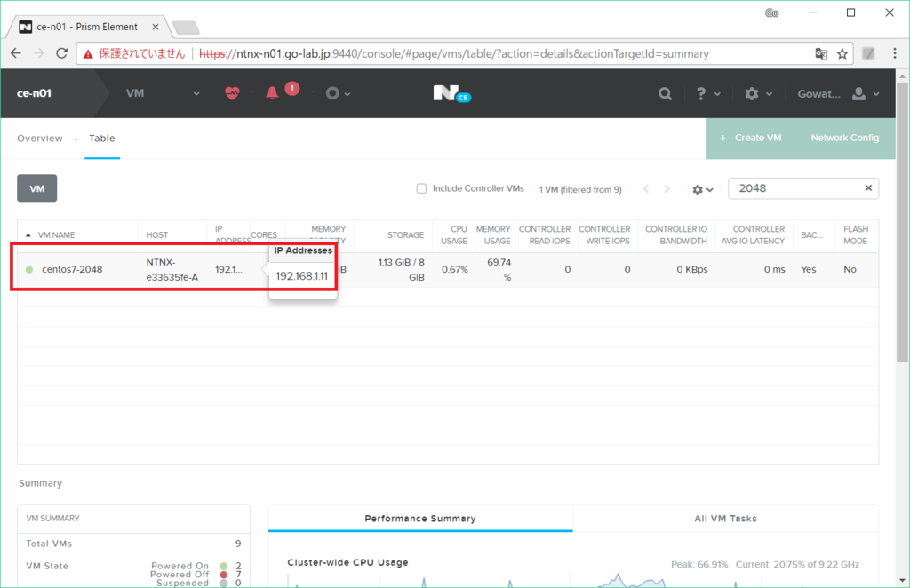Click the page vertical scrollbar

coord(902,223)
